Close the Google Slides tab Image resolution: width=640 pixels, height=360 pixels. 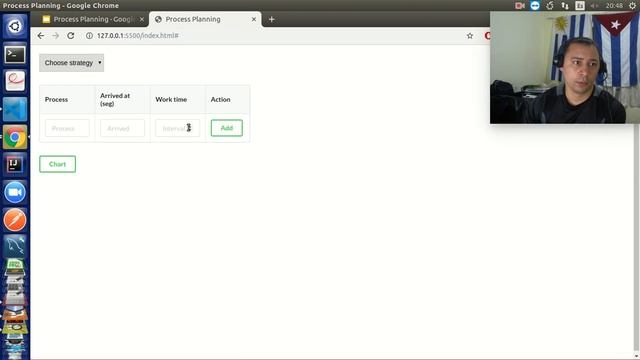click(x=142, y=19)
